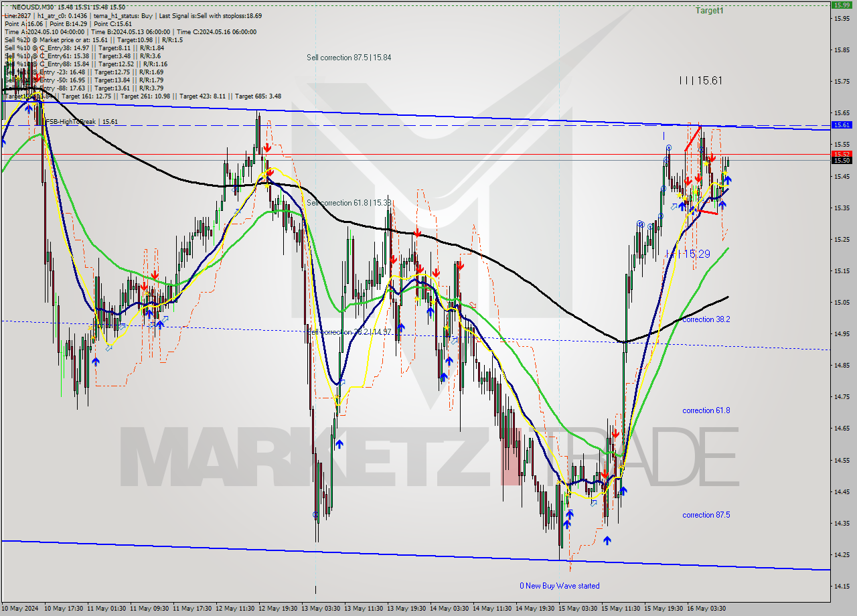Screen dimensions: 857x616
Task: Click the black 15.50 current price tag
Action: pos(842,160)
